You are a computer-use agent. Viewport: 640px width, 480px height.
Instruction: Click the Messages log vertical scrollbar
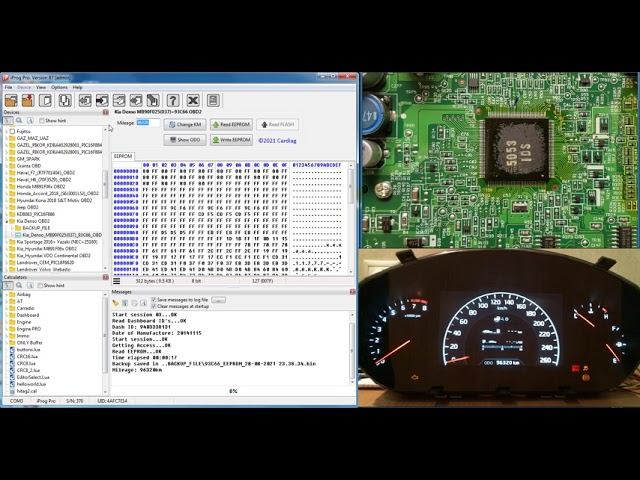(352, 349)
